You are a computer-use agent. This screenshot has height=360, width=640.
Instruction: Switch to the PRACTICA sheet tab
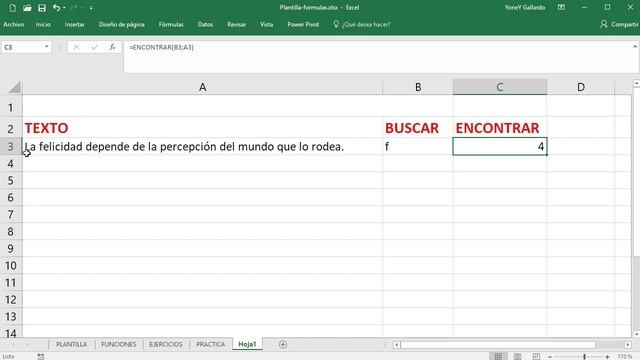(x=211, y=344)
